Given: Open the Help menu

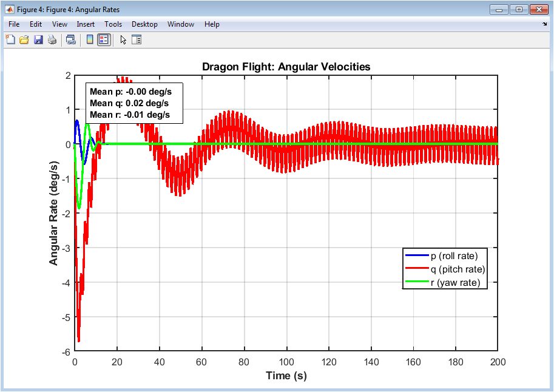Looking at the screenshot, I should coord(212,24).
